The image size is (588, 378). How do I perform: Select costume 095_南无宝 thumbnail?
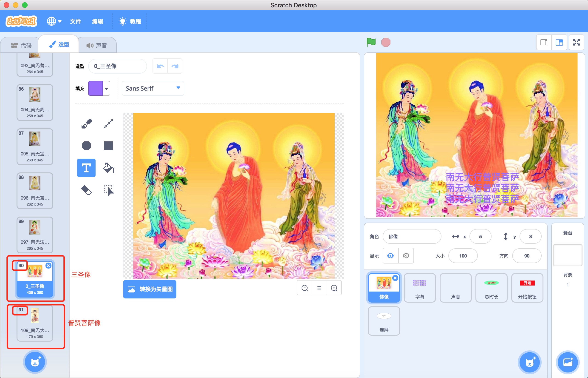35,147
